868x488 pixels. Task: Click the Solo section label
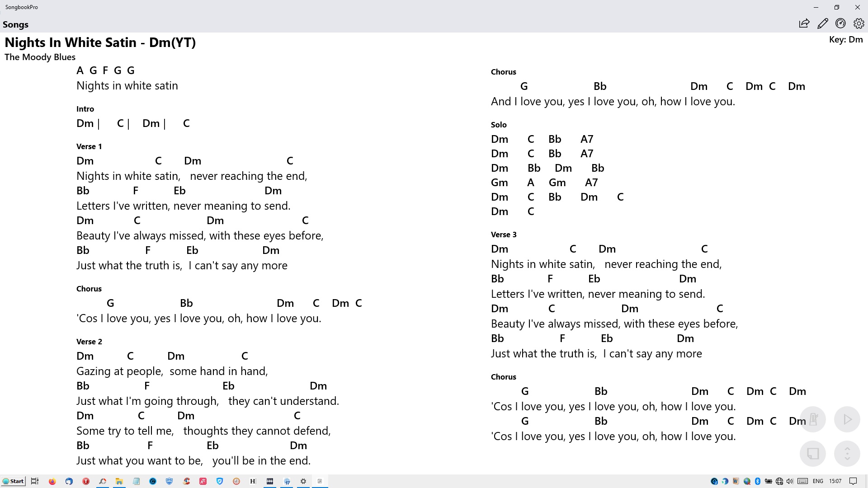(x=499, y=125)
